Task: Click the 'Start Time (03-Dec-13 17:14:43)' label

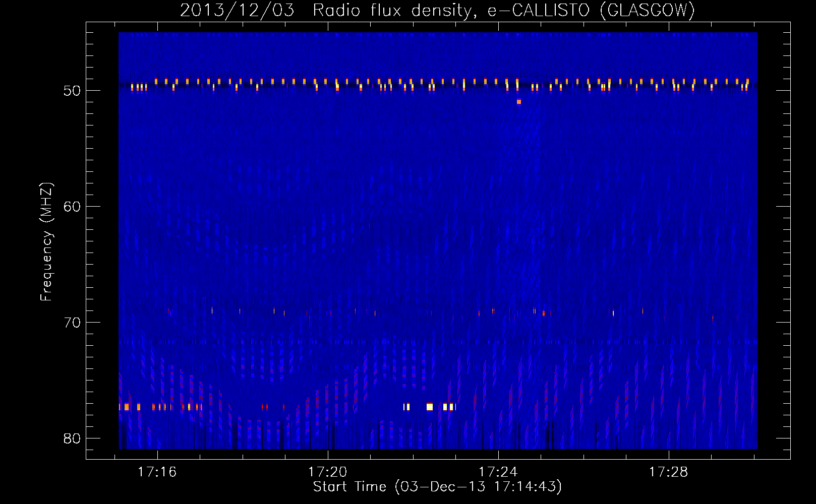Action: pos(437,487)
